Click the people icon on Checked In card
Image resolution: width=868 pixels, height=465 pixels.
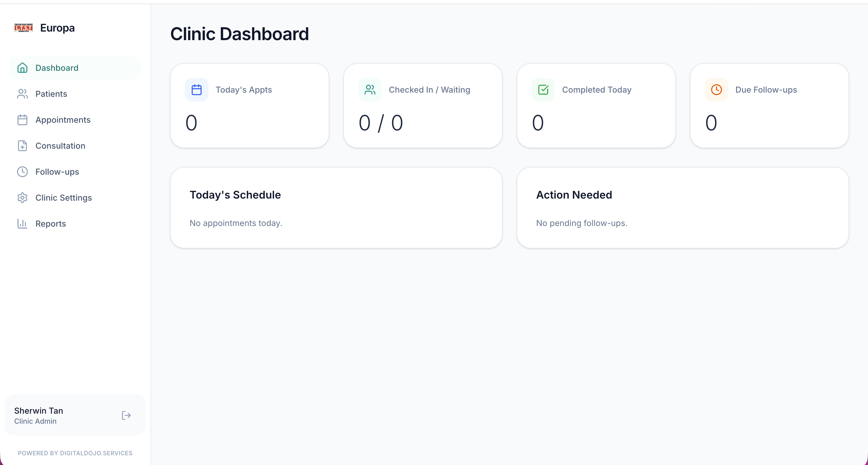click(370, 90)
